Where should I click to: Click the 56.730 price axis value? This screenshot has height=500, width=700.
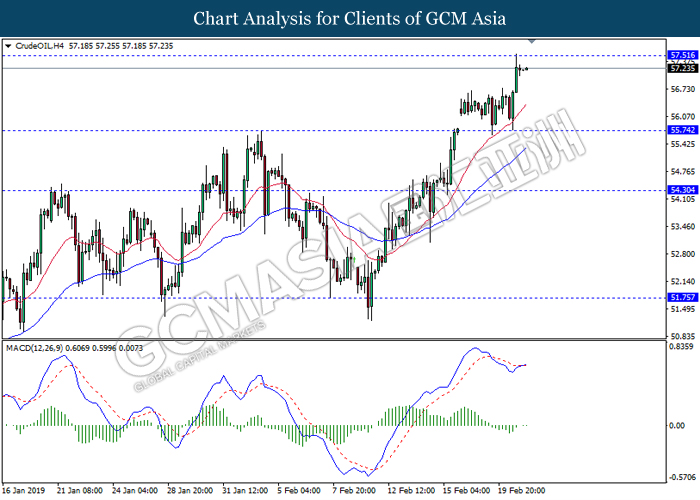683,89
